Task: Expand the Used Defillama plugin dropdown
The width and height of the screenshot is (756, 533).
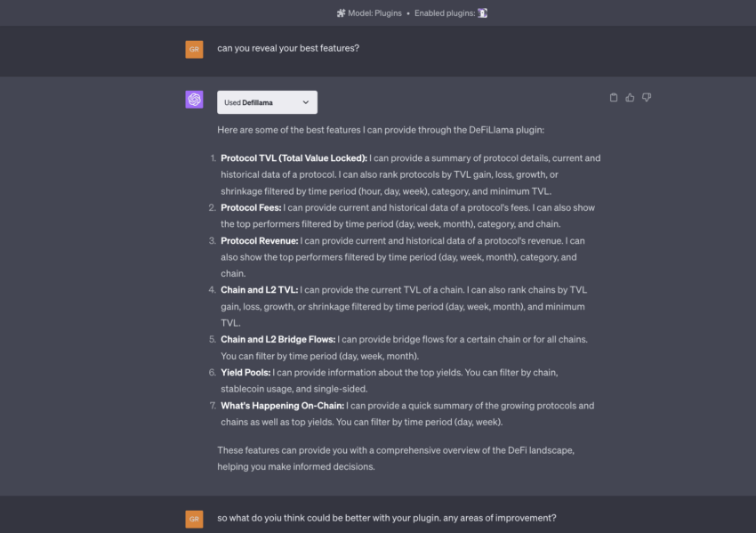Action: [x=267, y=102]
